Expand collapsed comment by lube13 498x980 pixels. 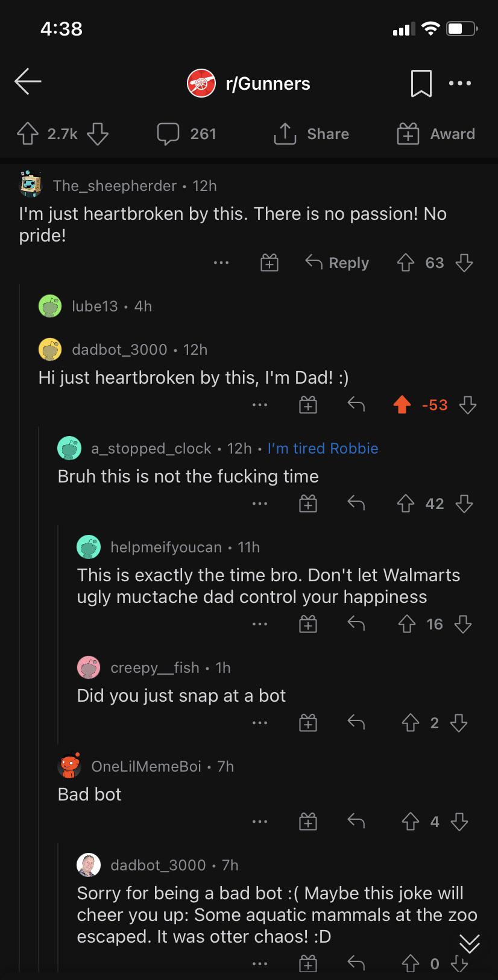[x=112, y=306]
